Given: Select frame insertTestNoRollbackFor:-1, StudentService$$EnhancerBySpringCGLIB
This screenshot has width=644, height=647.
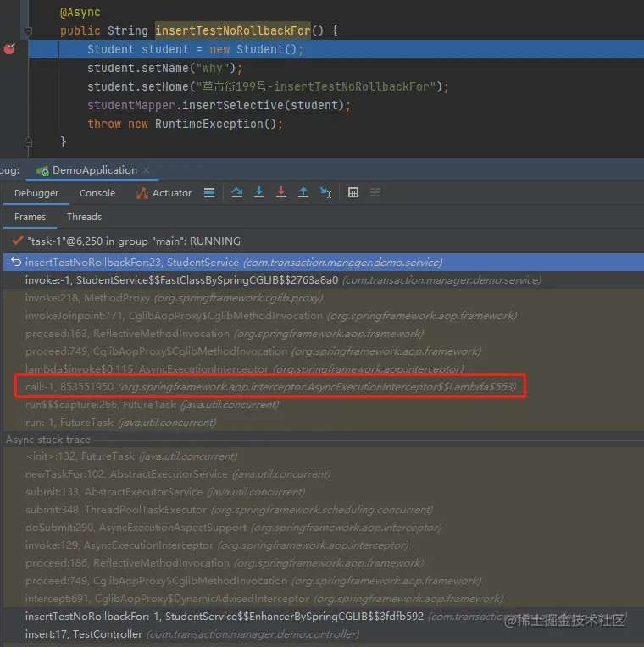Looking at the screenshot, I should pos(323,616).
